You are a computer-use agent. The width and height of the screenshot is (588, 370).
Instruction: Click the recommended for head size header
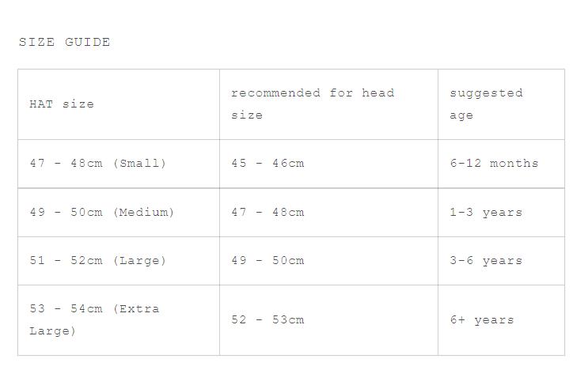tap(328, 104)
